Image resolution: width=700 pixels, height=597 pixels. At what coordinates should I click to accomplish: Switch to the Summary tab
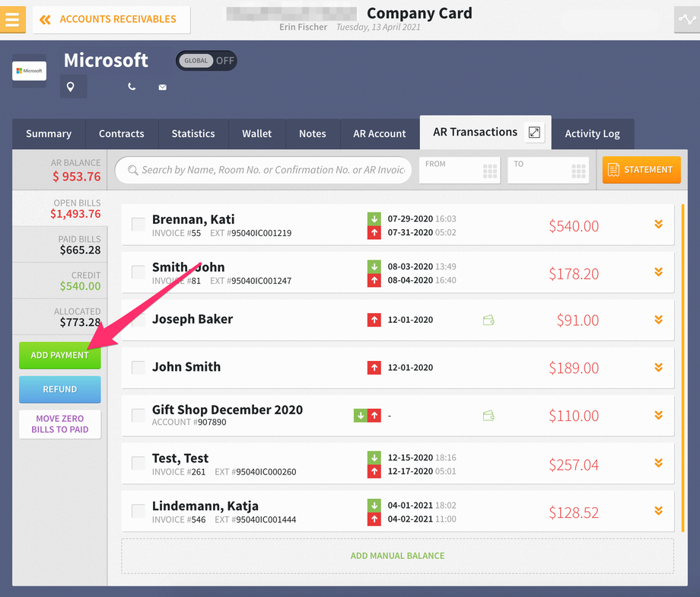pyautogui.click(x=49, y=133)
